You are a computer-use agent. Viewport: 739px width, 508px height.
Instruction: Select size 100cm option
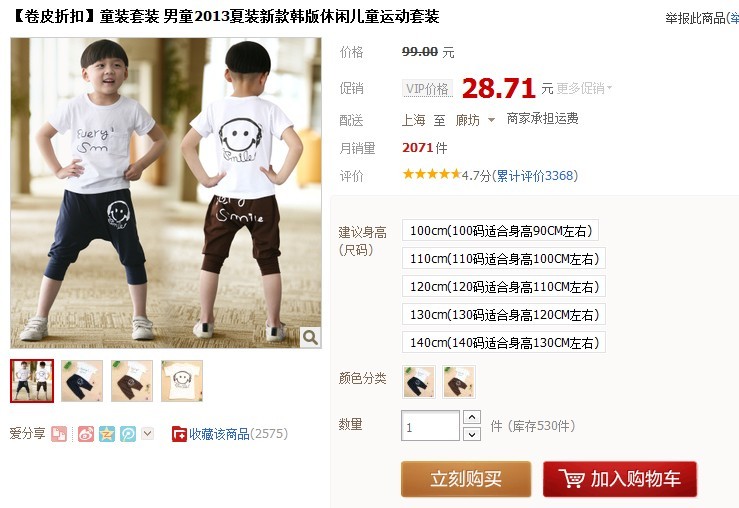point(500,230)
